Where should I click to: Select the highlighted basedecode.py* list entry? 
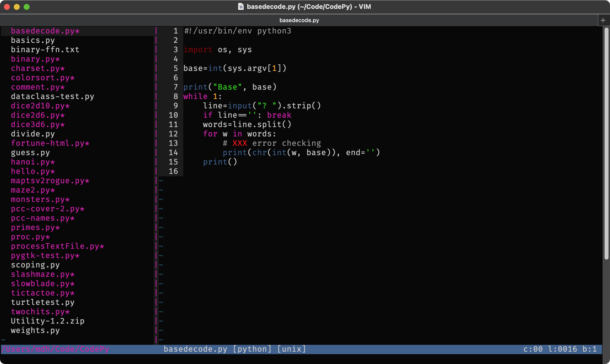(x=45, y=31)
